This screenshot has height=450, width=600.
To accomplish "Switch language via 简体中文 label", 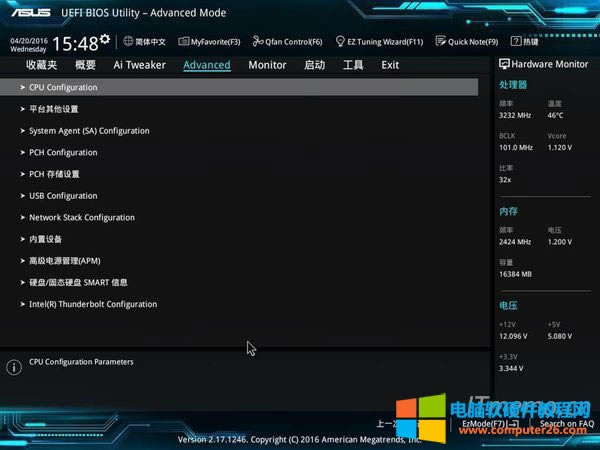I will click(x=150, y=41).
